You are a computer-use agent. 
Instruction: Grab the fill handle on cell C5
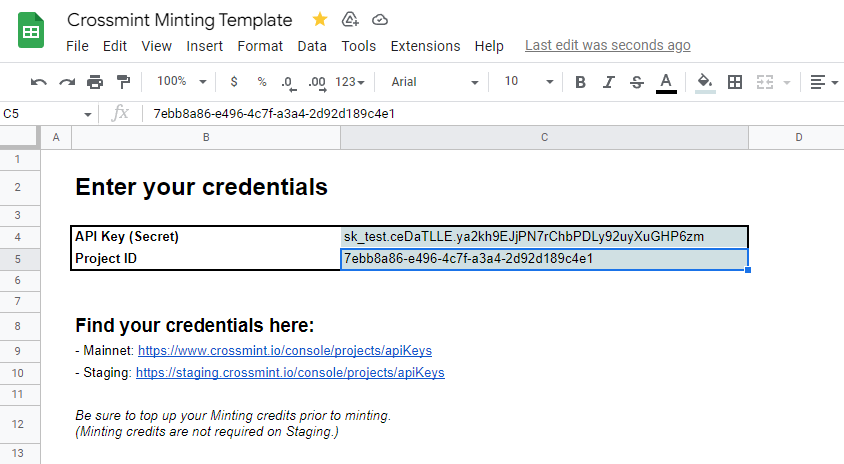(x=748, y=270)
